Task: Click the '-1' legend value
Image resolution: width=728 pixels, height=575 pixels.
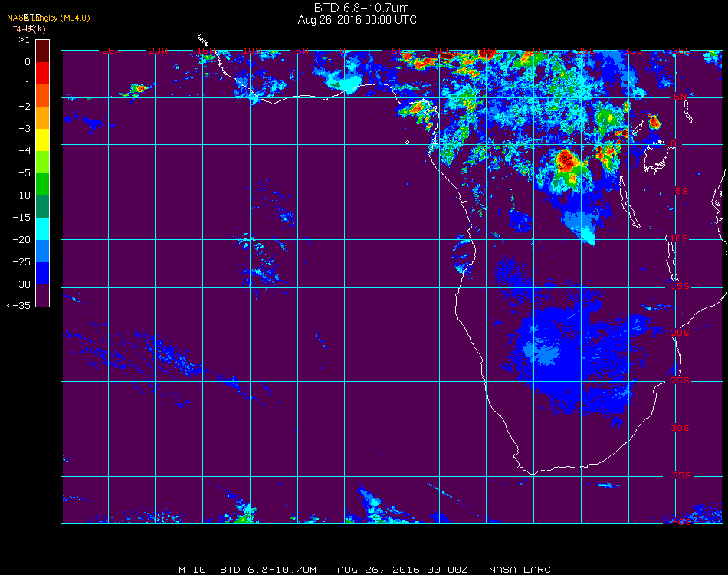Action: click(x=25, y=84)
